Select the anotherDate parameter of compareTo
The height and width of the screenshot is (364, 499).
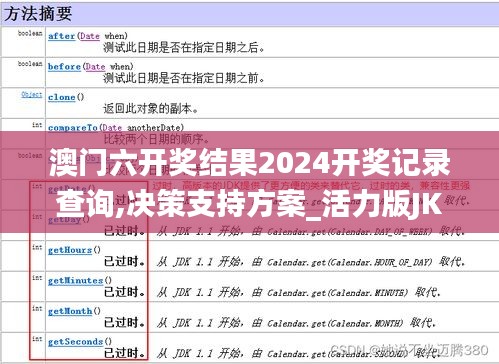[155, 127]
